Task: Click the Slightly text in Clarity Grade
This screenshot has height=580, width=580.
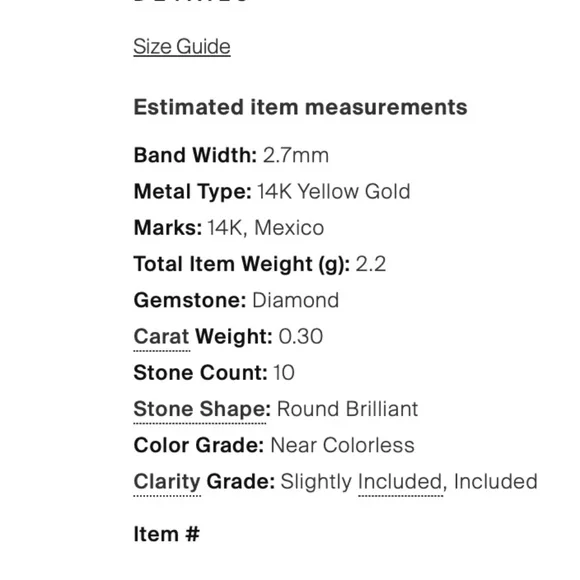Action: [x=316, y=482]
